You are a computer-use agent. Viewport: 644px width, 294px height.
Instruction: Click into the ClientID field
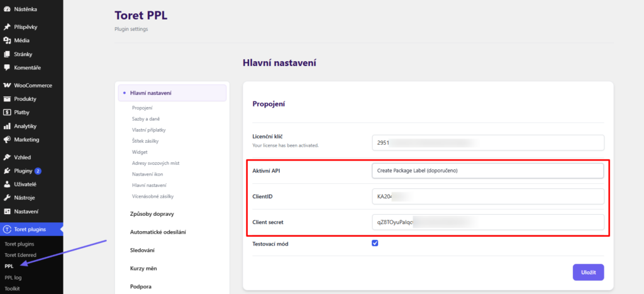(487, 196)
